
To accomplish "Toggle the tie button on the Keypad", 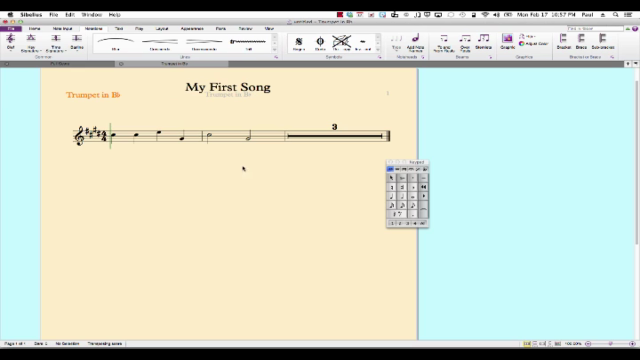I will (x=424, y=210).
